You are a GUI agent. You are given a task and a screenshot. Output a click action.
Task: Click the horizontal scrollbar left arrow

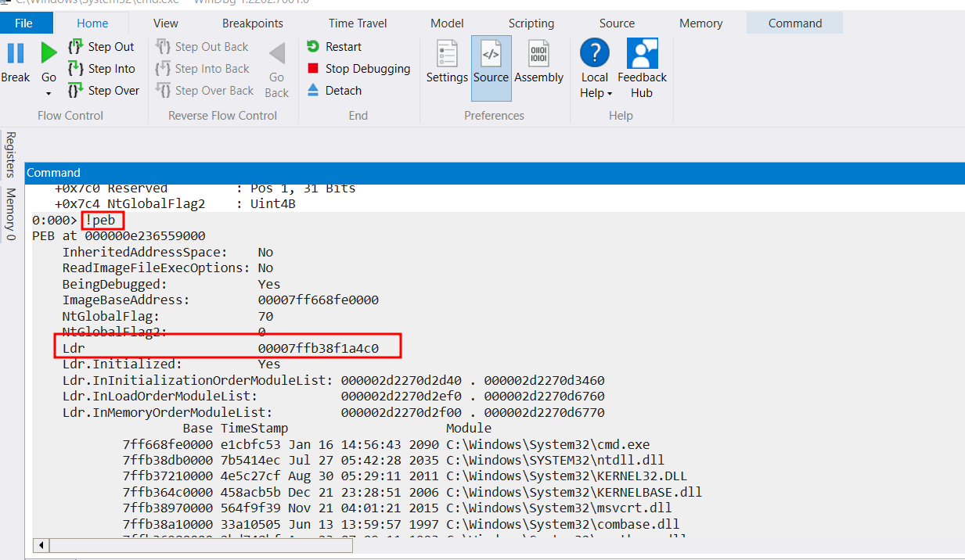tap(40, 545)
